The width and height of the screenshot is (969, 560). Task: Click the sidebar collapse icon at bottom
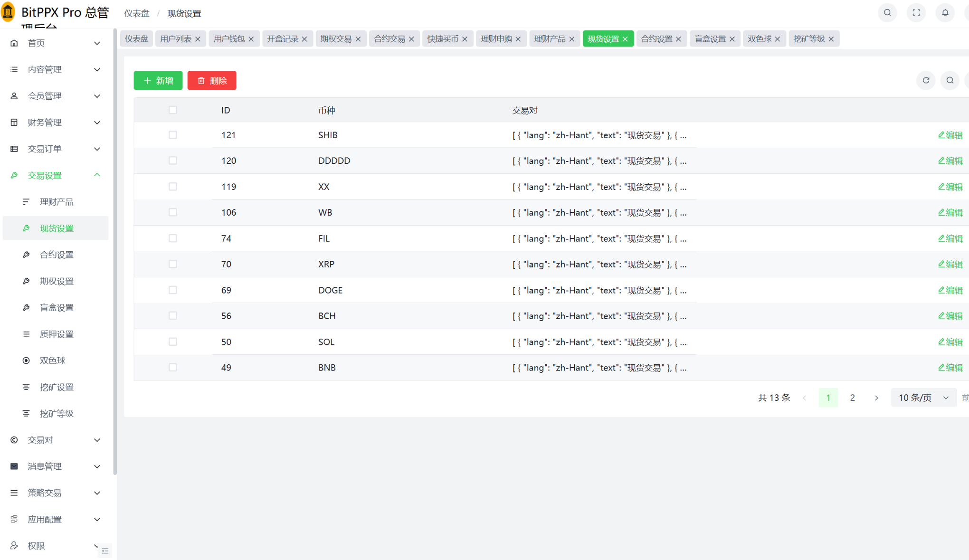tap(105, 551)
